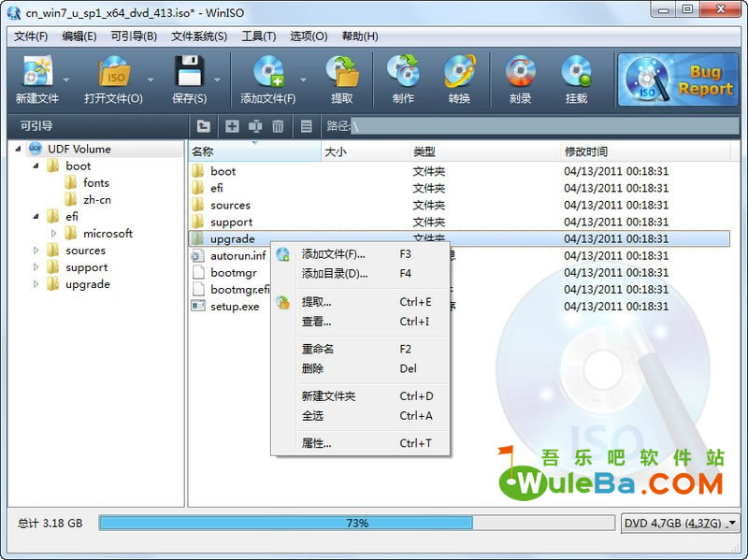Choose 添加目录(D)... in context menu

(361, 274)
